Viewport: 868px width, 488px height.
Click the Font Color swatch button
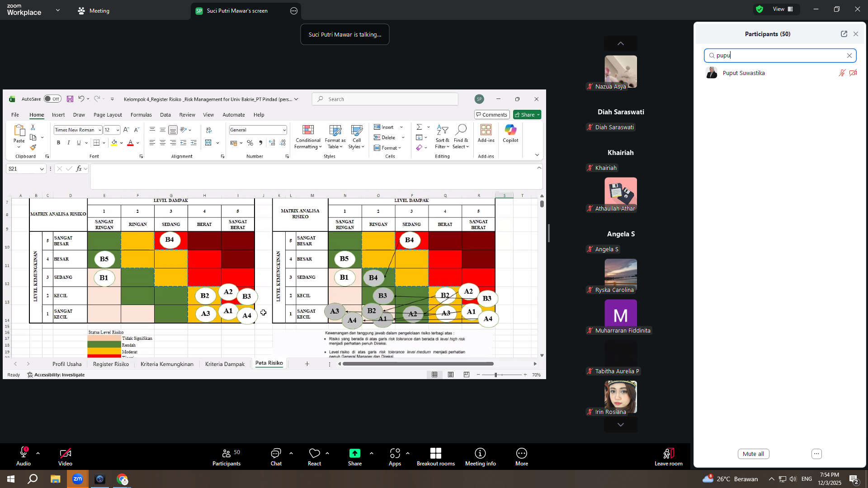[x=131, y=143]
